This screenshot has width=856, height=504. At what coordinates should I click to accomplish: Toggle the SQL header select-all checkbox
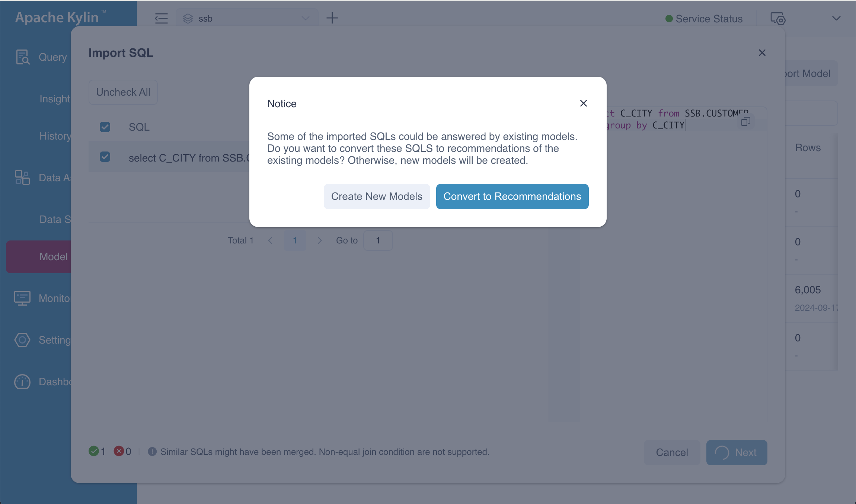pyautogui.click(x=105, y=127)
